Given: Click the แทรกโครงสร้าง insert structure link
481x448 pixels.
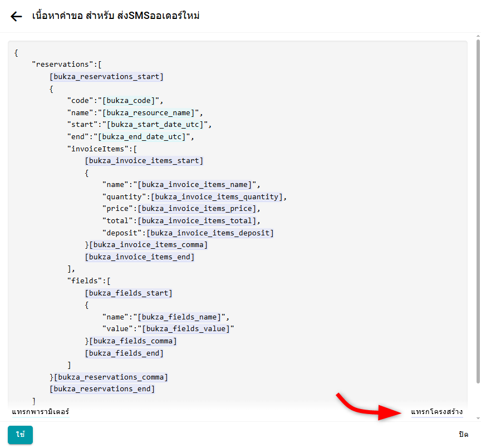Looking at the screenshot, I should click(x=436, y=412).
